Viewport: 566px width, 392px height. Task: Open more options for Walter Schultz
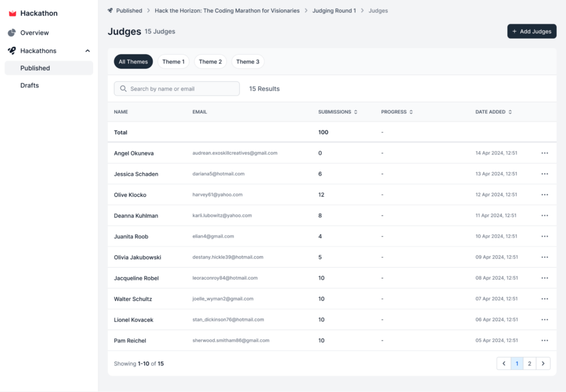(x=544, y=299)
